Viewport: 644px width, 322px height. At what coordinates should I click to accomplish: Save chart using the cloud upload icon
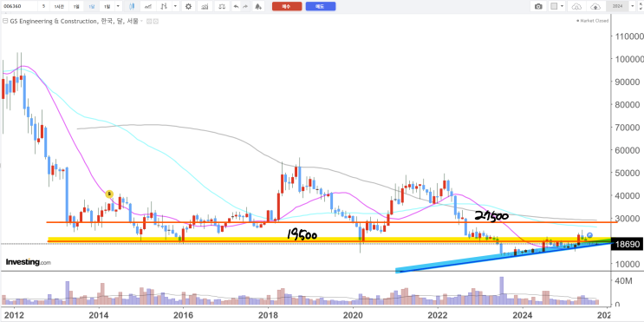pos(595,6)
